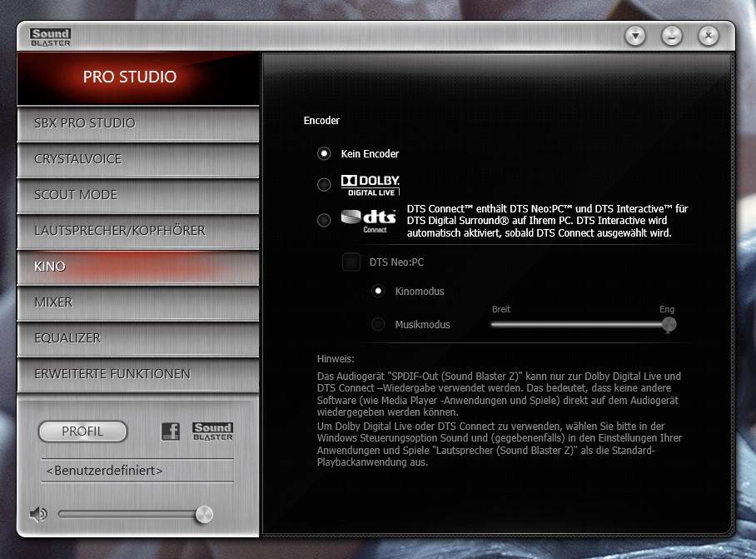The width and height of the screenshot is (756, 559).
Task: Open ERWEITERTE FUNKTIONEN section
Action: pyautogui.click(x=138, y=374)
